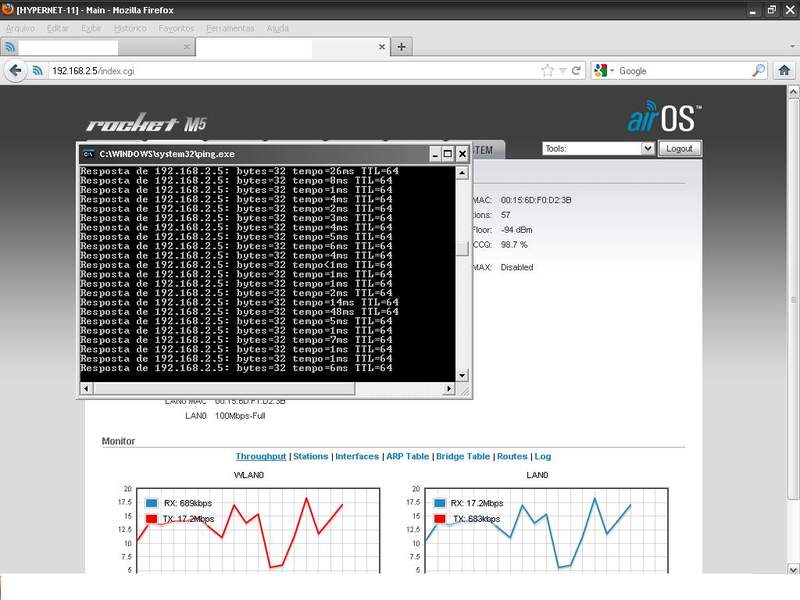Click the ping console scroll right arrow

pos(449,389)
